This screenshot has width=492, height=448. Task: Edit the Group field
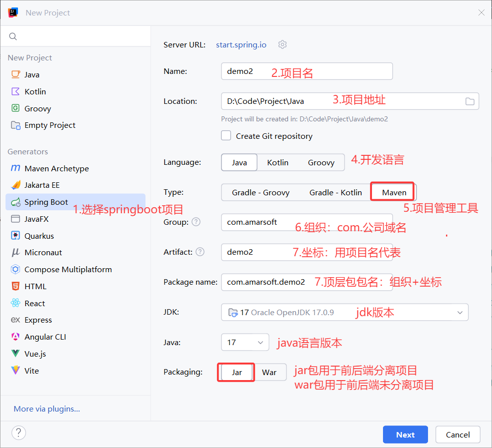point(307,222)
